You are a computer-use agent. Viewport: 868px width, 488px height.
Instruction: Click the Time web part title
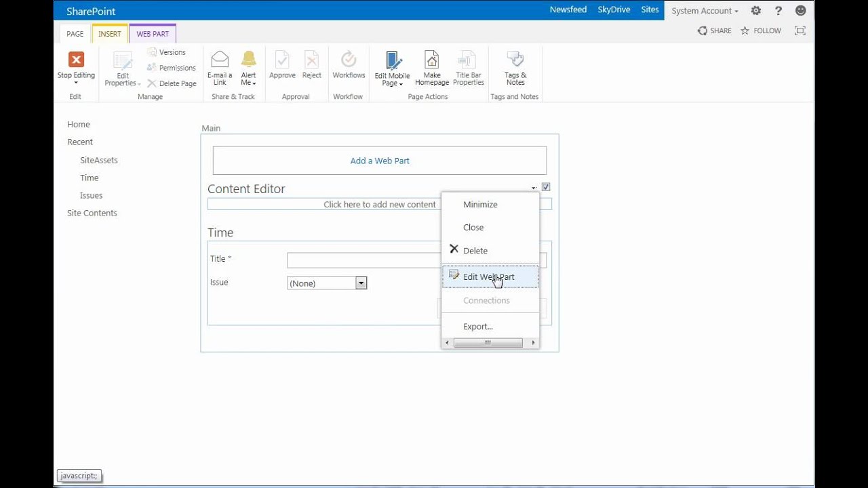pos(220,232)
